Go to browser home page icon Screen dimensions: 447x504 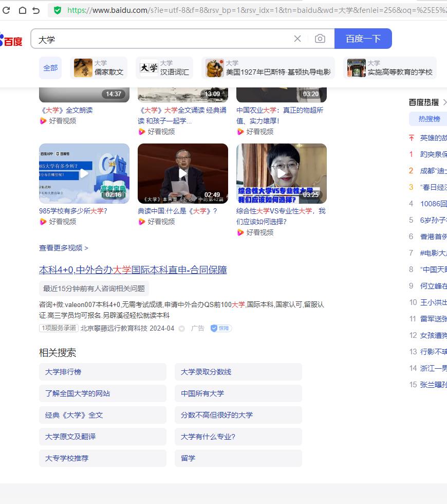point(23,10)
